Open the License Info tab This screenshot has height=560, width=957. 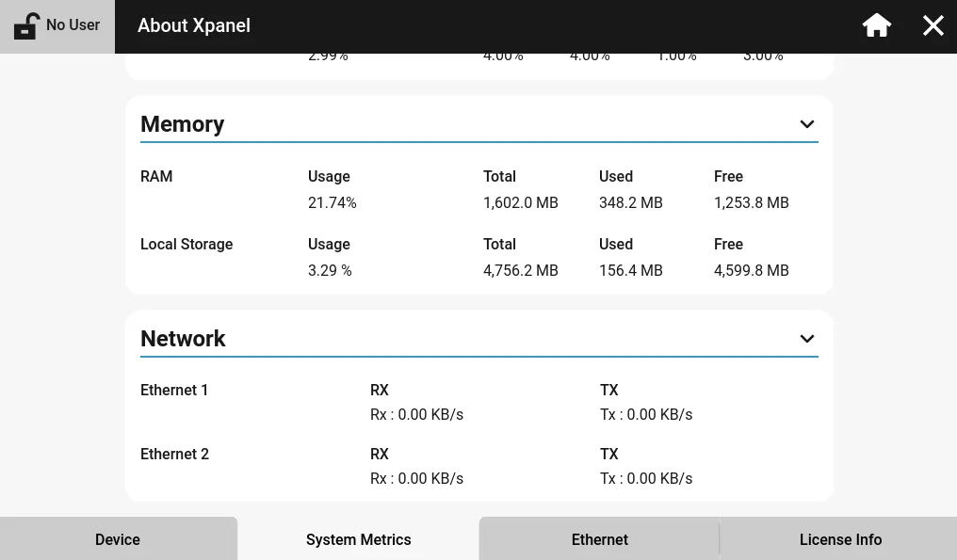tap(840, 539)
